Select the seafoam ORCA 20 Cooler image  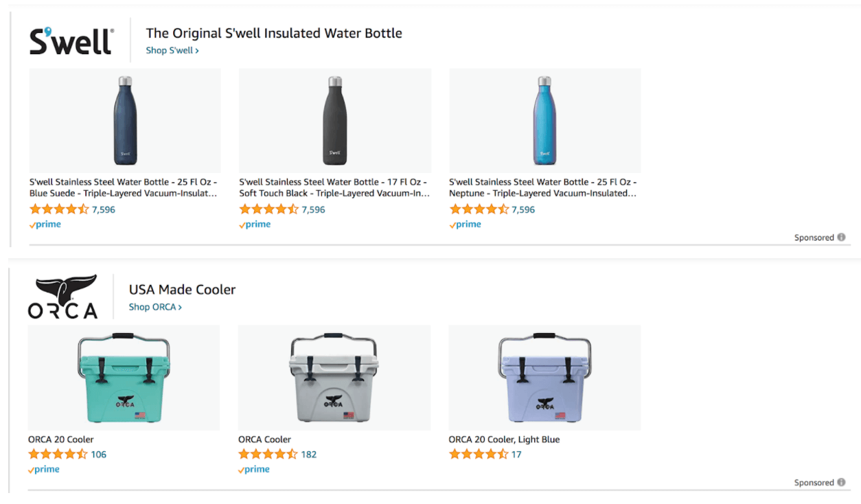point(124,378)
